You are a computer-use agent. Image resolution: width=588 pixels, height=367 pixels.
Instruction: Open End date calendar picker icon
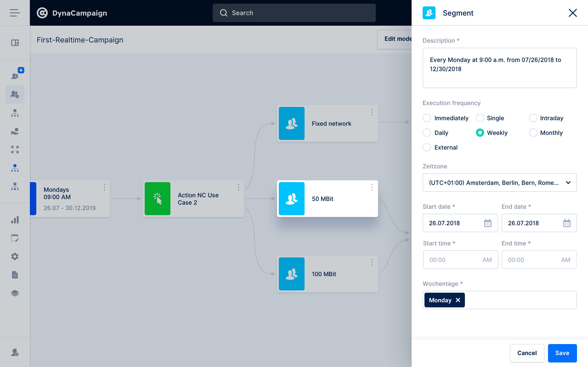pyautogui.click(x=567, y=223)
